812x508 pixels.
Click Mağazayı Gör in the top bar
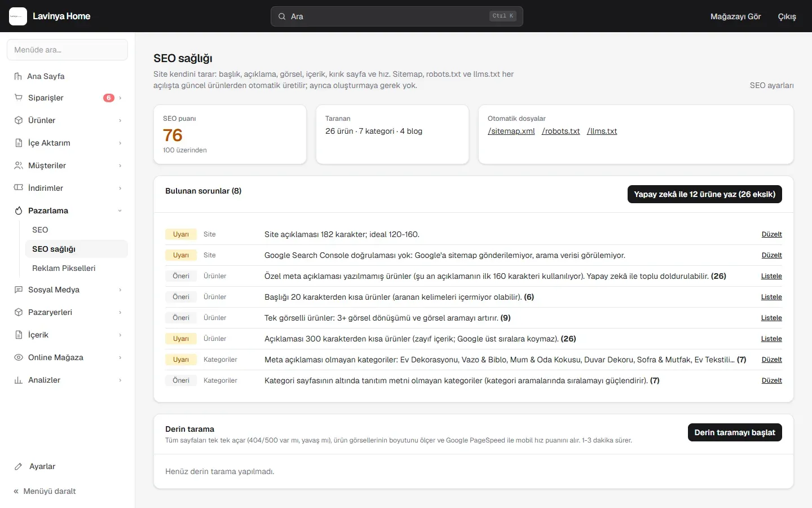(735, 16)
